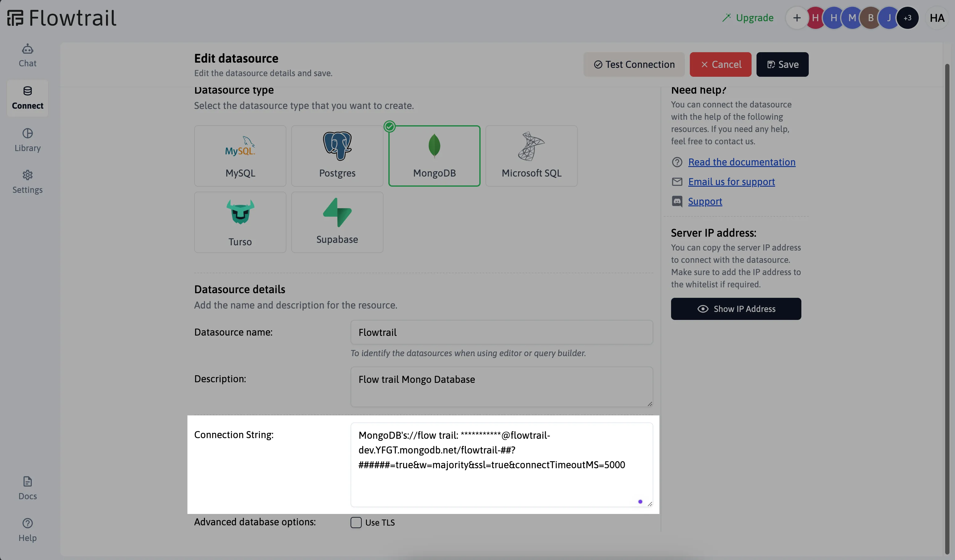Save the datasource changes

click(x=782, y=64)
